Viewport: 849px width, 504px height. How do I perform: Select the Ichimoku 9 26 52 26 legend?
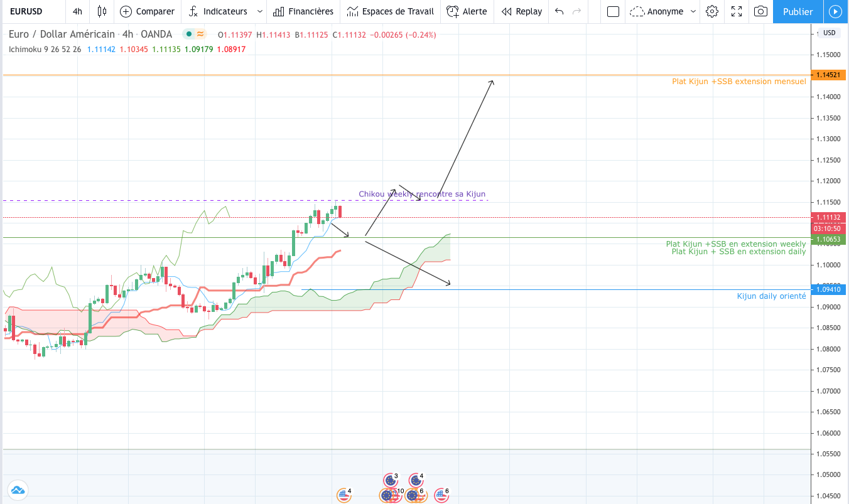[45, 49]
